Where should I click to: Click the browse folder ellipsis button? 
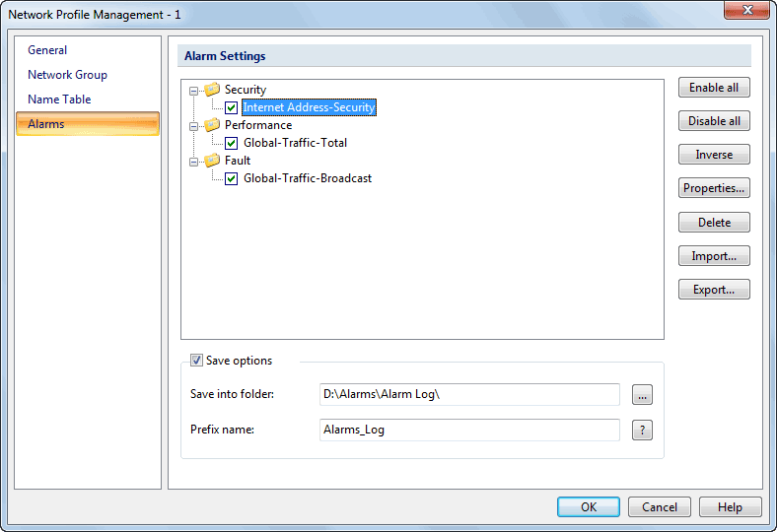point(642,395)
